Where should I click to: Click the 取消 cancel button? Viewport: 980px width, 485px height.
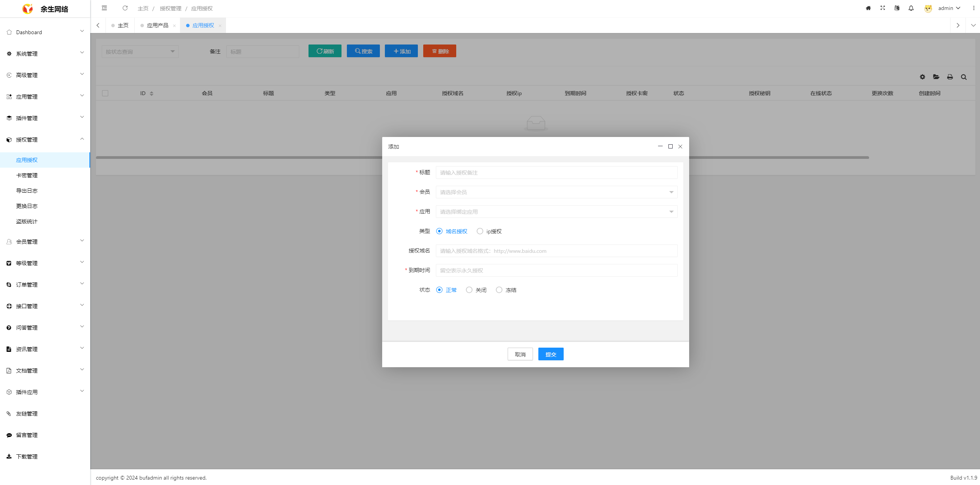[520, 354]
